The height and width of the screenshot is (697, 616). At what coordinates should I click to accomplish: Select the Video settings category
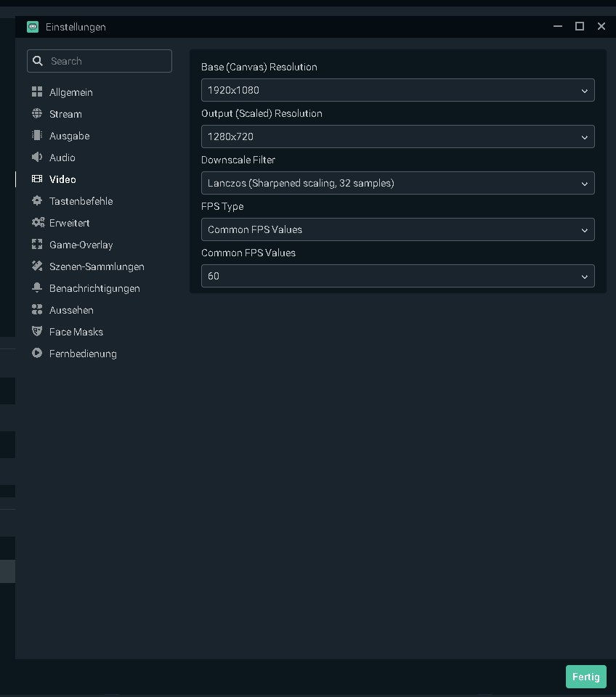pyautogui.click(x=62, y=179)
